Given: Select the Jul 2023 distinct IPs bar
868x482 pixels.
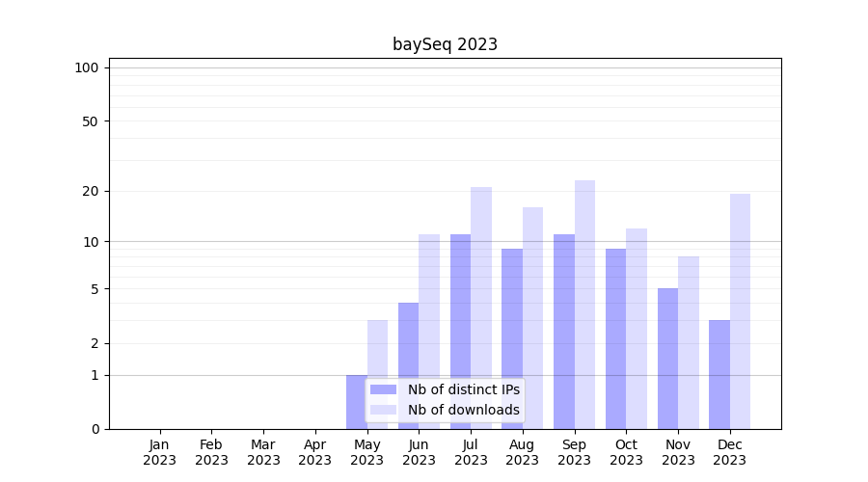Looking at the screenshot, I should (x=460, y=331).
